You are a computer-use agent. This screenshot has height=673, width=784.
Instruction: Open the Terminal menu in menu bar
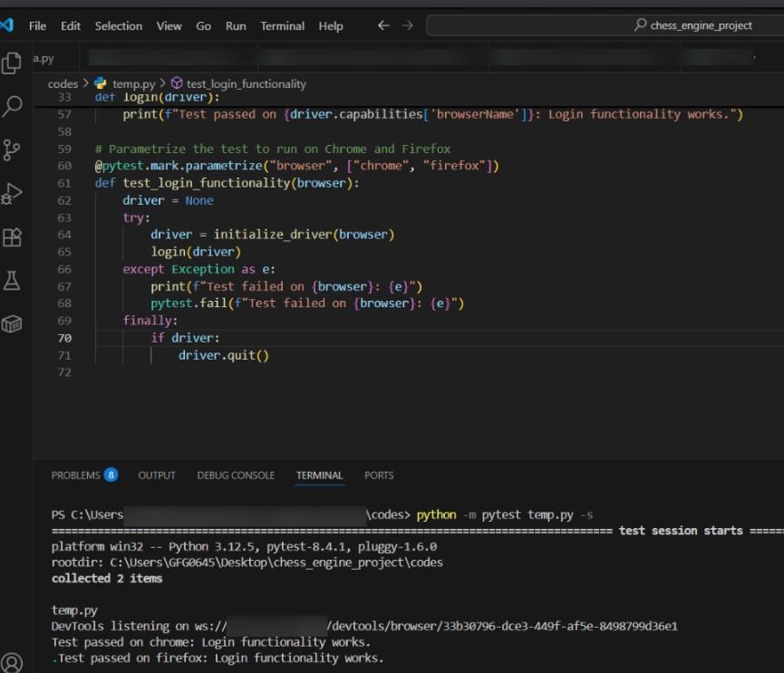283,25
